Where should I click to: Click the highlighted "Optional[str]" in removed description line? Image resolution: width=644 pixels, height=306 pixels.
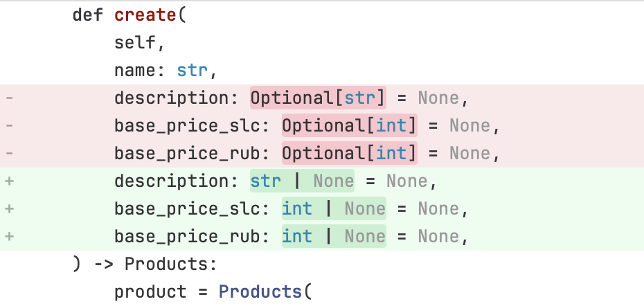(318, 98)
